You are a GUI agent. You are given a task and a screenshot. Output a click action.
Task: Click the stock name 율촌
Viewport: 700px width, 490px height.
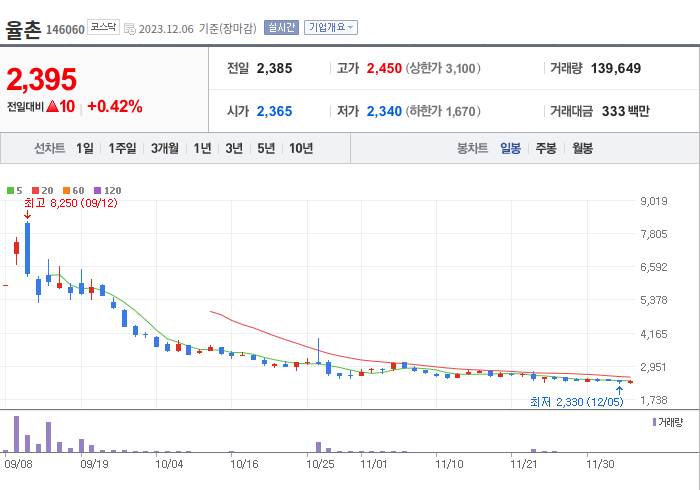coord(23,29)
